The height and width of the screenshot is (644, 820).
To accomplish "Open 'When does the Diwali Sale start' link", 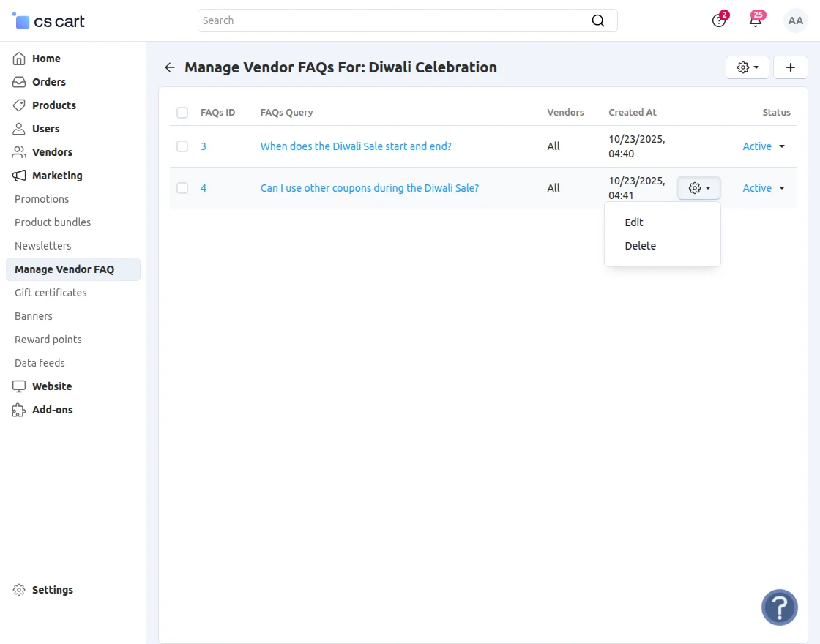I will click(356, 146).
